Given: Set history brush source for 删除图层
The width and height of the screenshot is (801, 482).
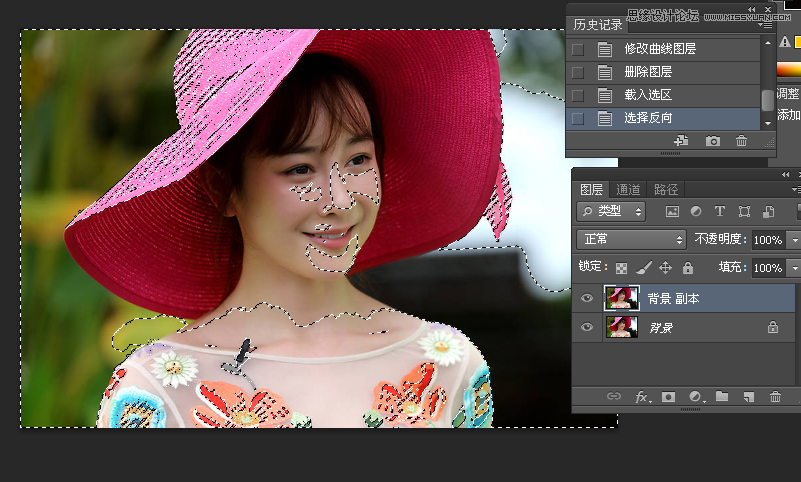Looking at the screenshot, I should click(x=578, y=73).
